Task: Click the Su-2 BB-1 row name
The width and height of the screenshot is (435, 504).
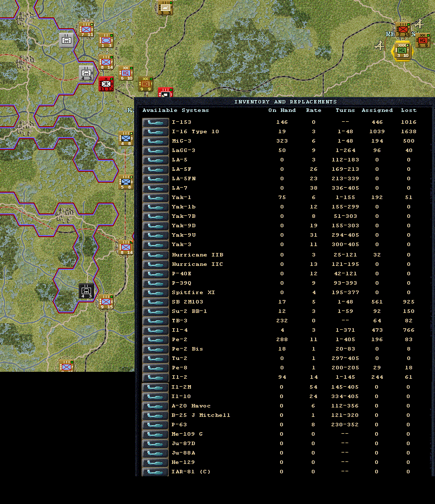Action: tap(189, 311)
